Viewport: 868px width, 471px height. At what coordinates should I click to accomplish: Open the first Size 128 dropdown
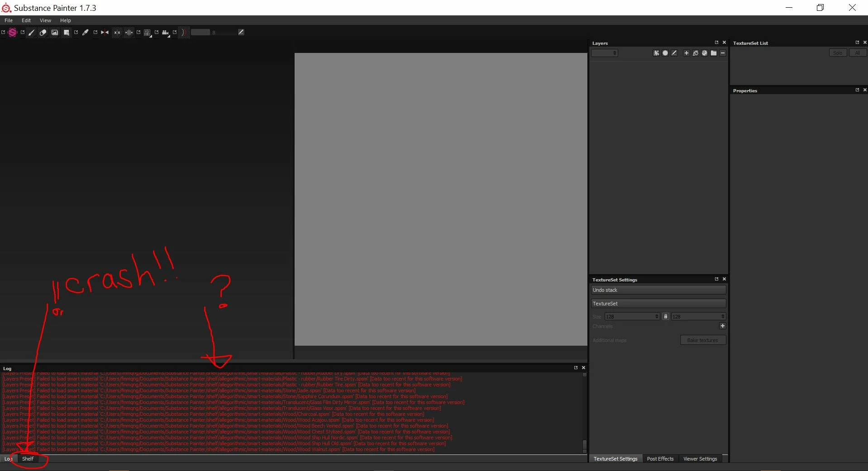pyautogui.click(x=632, y=317)
